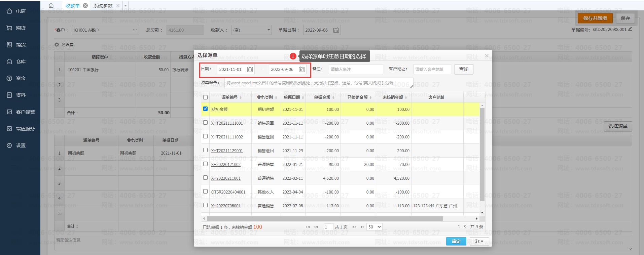This screenshot has height=255, width=644.
Task: Open 仓库 module in sidebar
Action: [x=20, y=61]
